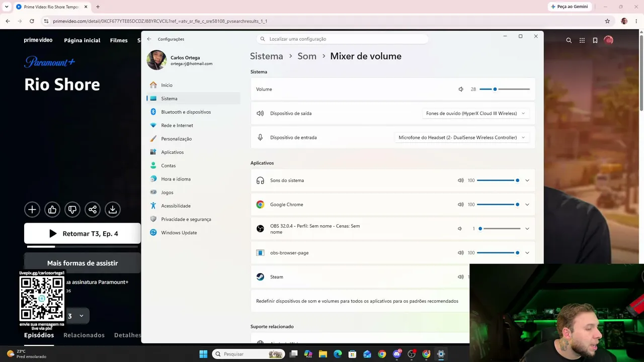Expand the Google Chrome mixer row

click(527, 205)
